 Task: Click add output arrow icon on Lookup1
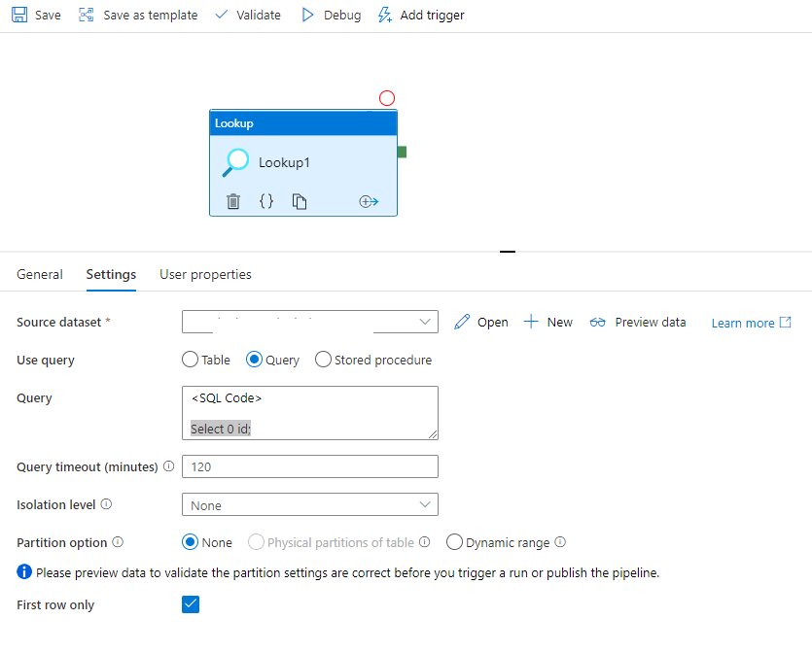click(369, 201)
